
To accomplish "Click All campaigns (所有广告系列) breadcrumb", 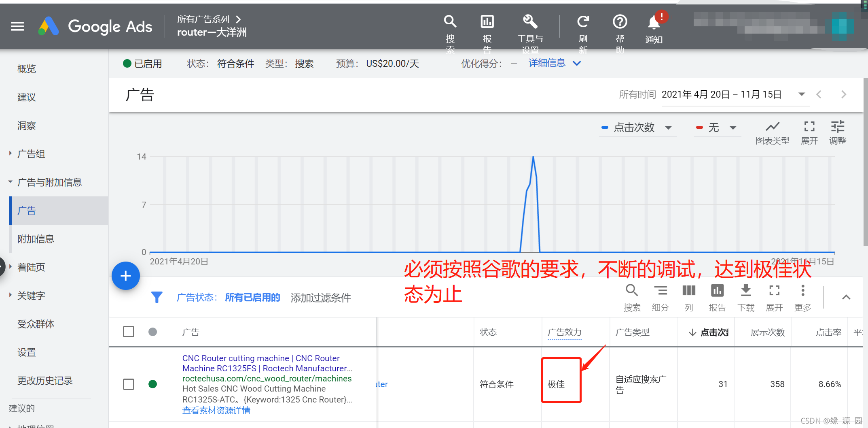I will click(x=203, y=19).
